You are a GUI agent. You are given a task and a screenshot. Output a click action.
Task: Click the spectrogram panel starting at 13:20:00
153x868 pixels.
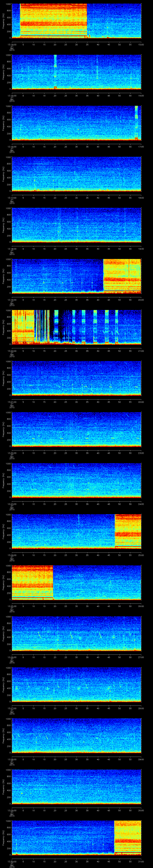77,327
